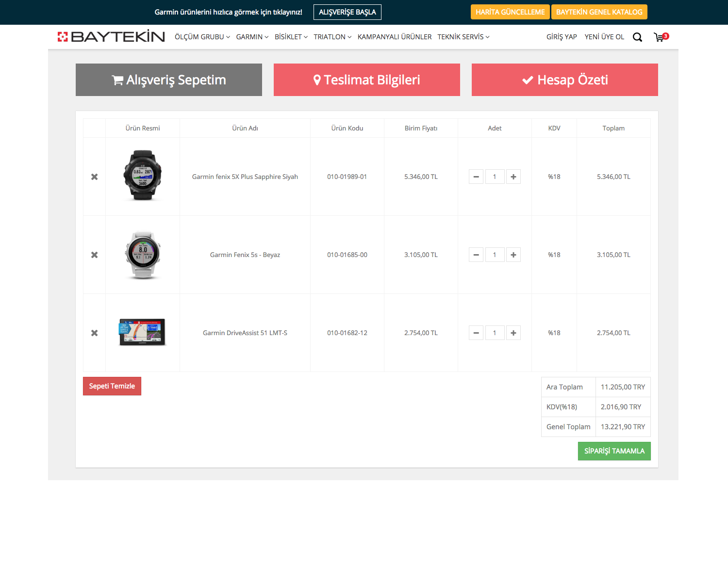Expand the GARMIN menu
Viewport: 728px width, 582px height.
click(252, 37)
